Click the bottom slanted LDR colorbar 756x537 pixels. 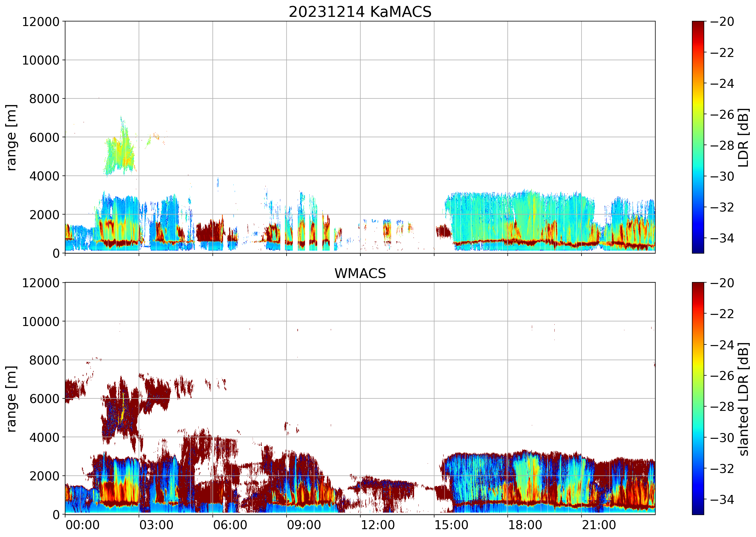[698, 398]
